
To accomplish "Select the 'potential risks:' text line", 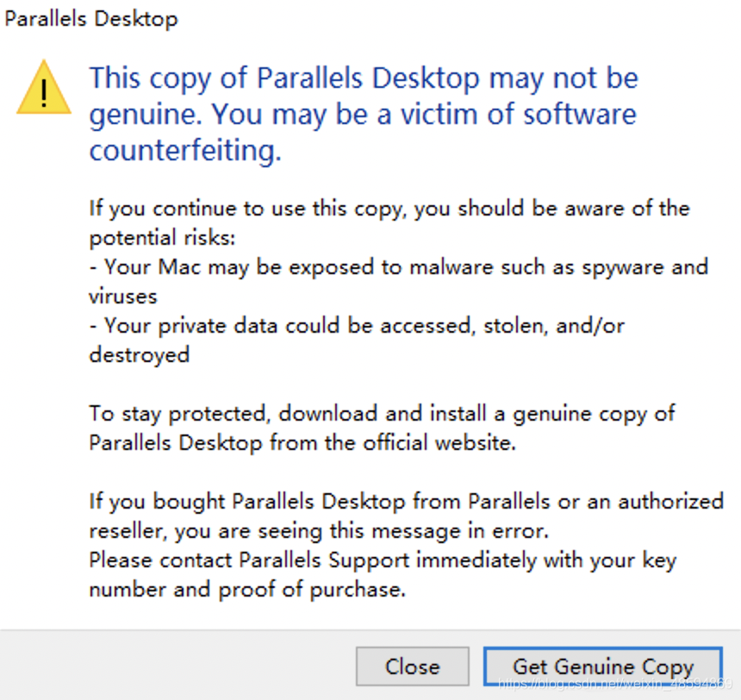I will point(162,237).
